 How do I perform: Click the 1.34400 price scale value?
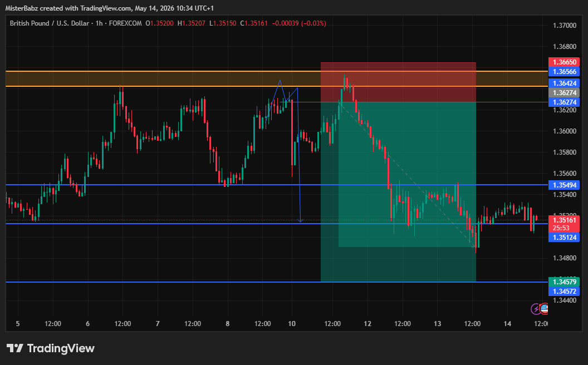tap(565, 300)
